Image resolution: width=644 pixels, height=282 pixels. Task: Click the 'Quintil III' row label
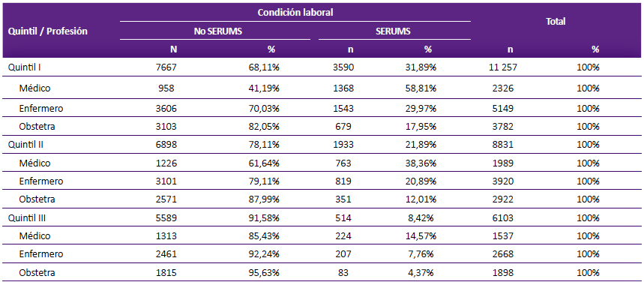click(27, 217)
